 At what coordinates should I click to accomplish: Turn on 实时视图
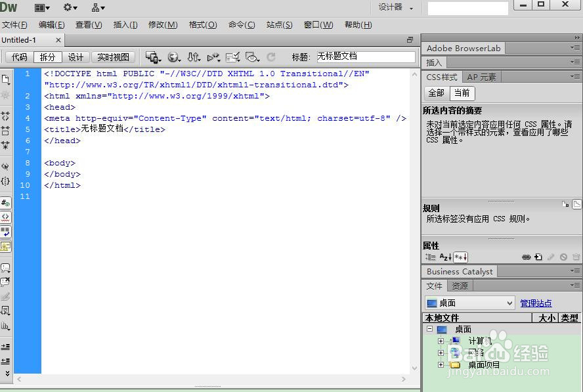(x=113, y=57)
